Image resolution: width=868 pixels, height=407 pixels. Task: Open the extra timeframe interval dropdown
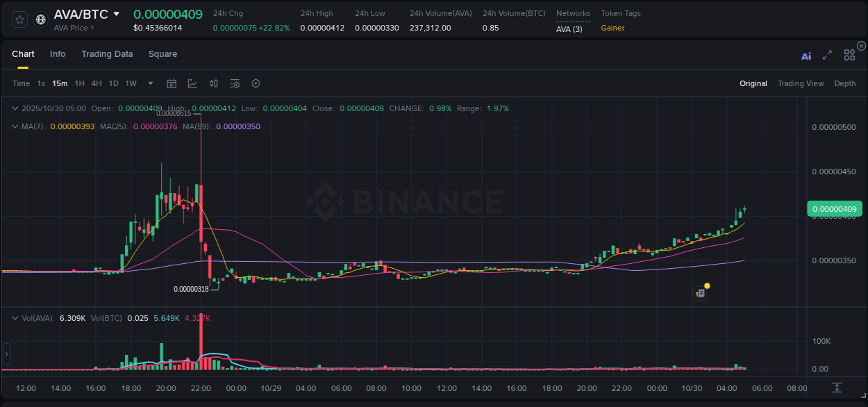tap(149, 83)
